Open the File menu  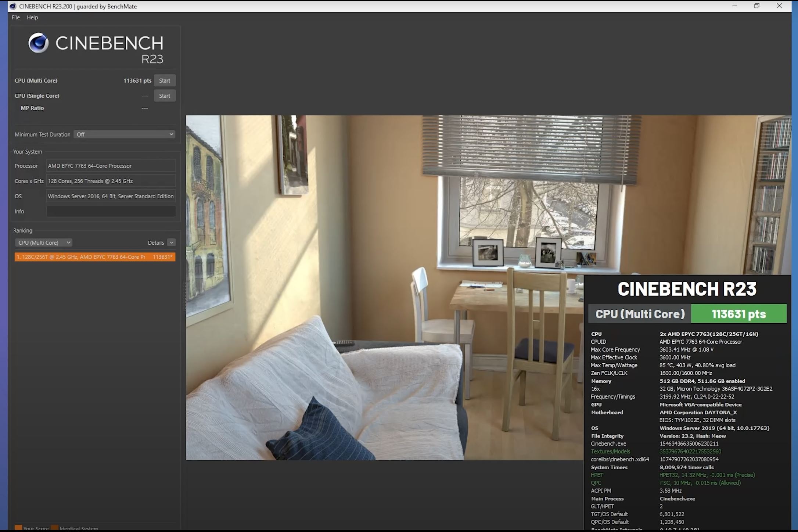click(x=16, y=17)
